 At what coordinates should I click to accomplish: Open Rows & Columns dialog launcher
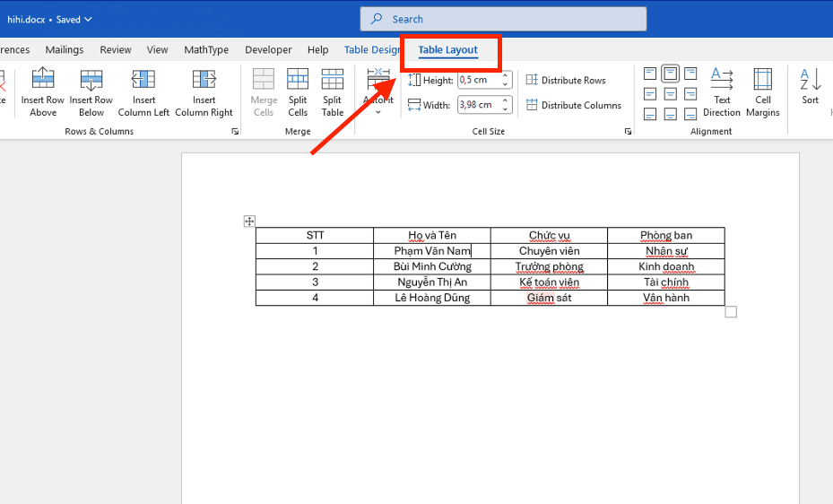(235, 132)
